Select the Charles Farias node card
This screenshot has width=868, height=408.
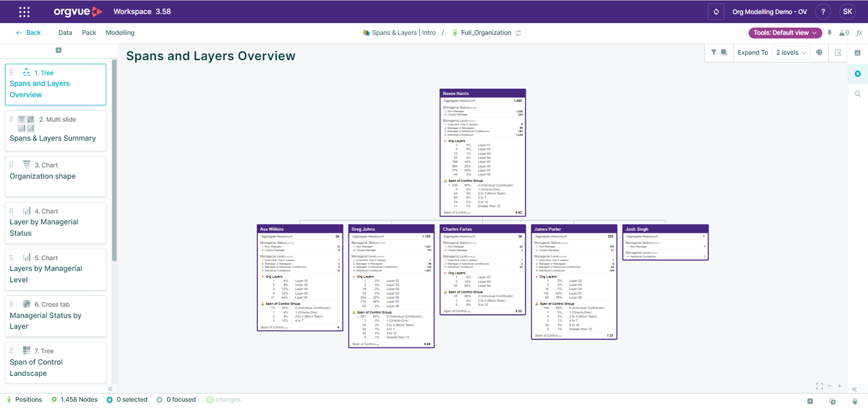(483, 269)
